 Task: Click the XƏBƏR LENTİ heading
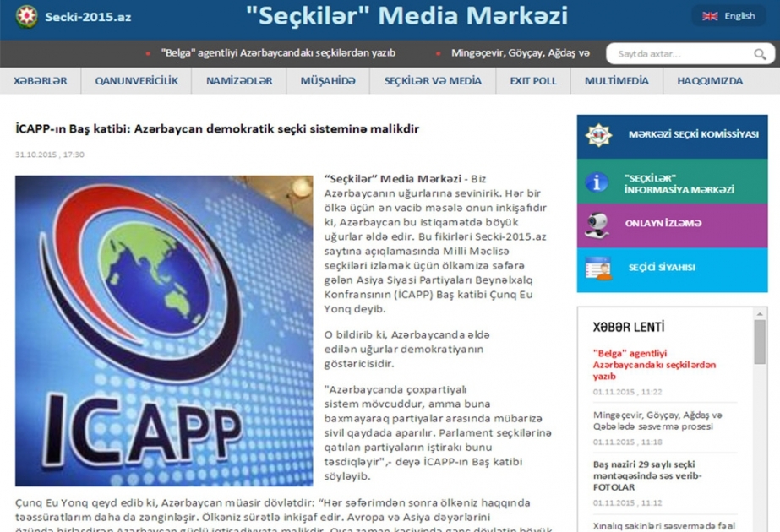click(x=628, y=327)
